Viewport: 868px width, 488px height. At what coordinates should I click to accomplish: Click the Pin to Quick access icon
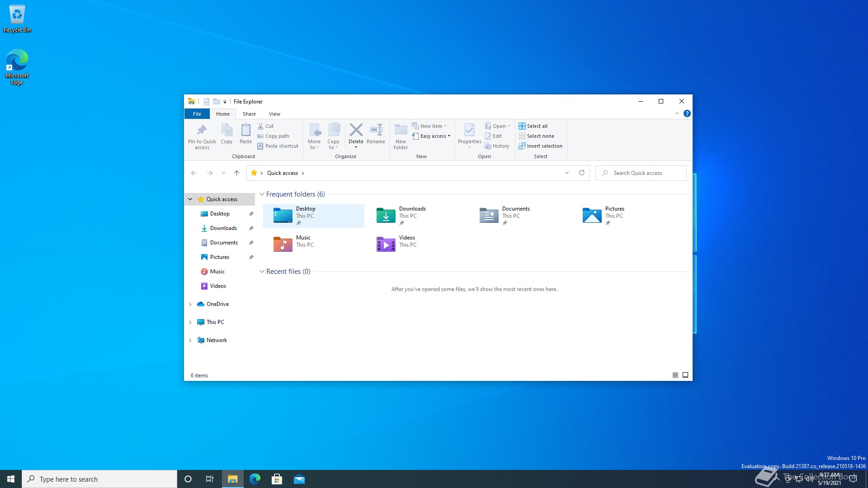(x=202, y=131)
